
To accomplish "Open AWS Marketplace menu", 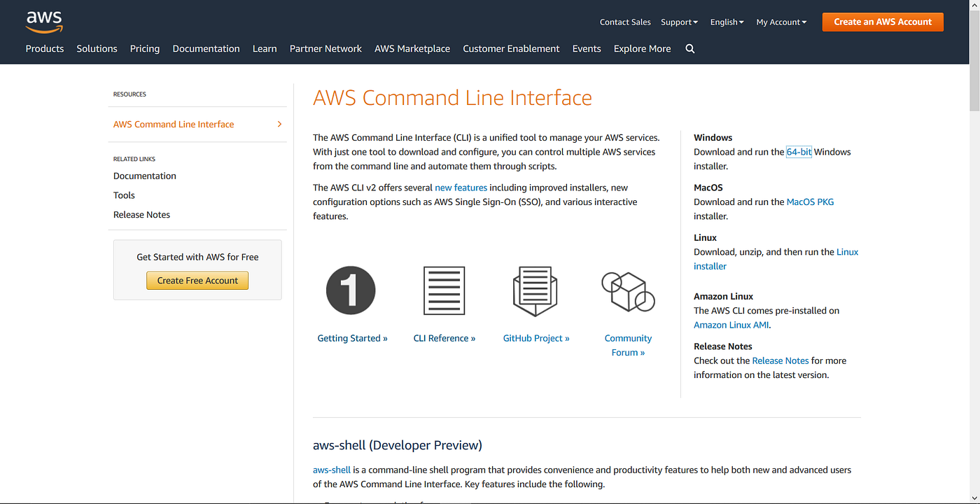I will click(412, 49).
